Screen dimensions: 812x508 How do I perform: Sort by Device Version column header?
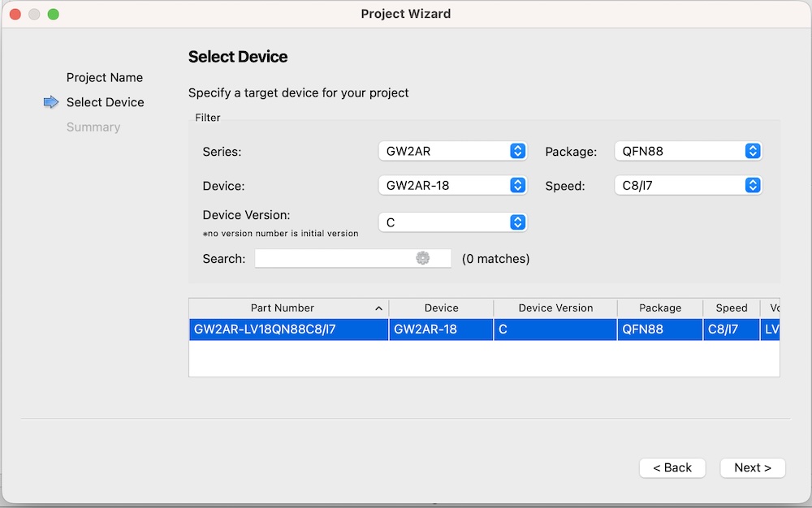(555, 308)
